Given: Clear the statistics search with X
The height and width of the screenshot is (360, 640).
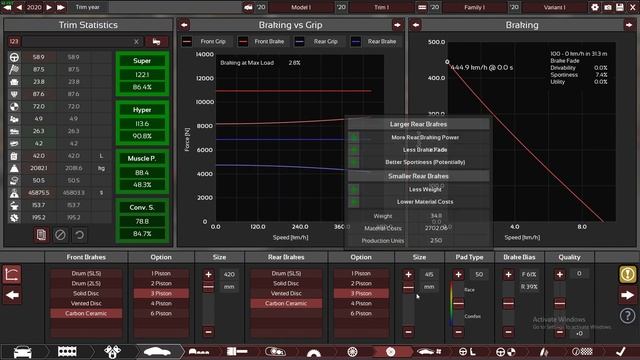Looking at the screenshot, I should tap(136, 41).
